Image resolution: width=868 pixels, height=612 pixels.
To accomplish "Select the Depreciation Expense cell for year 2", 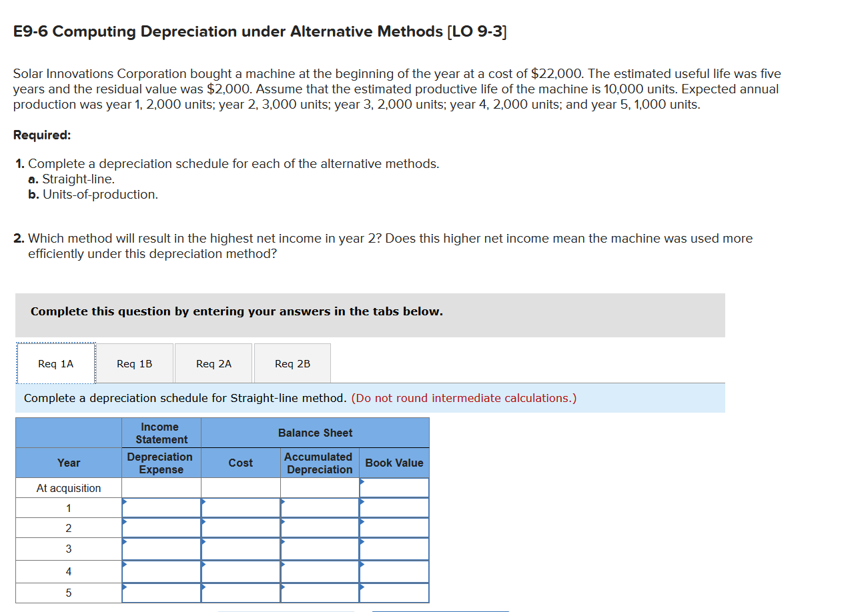I will pos(161,527).
